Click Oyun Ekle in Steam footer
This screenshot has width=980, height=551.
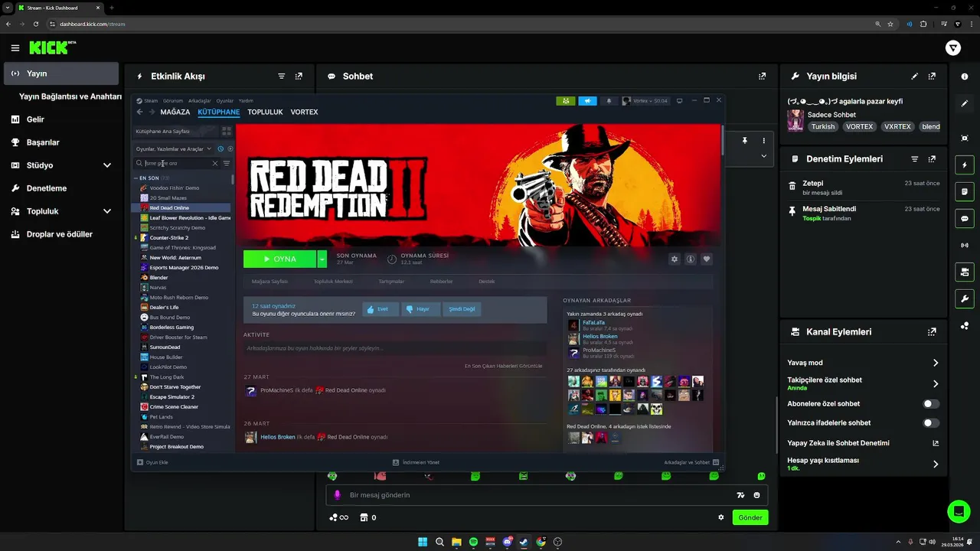click(x=152, y=462)
